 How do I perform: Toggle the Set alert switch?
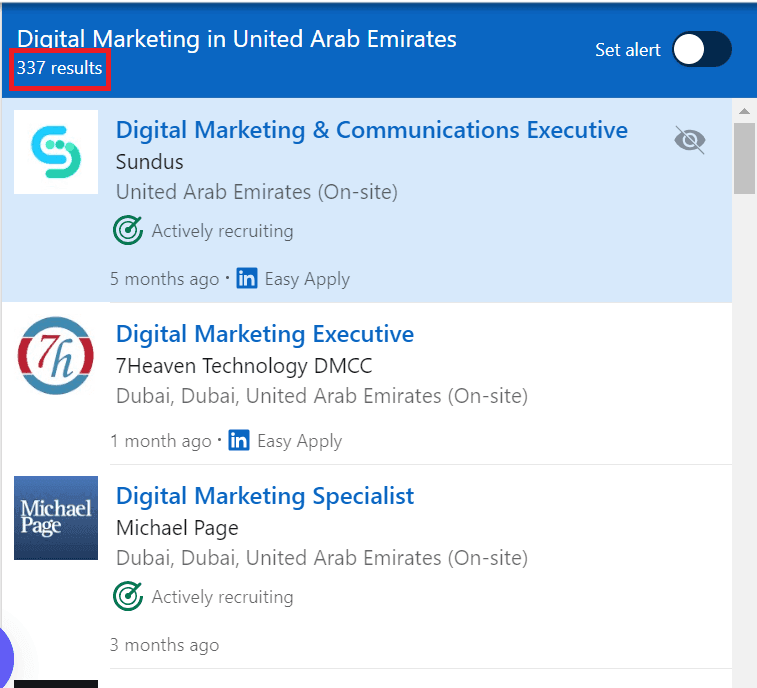(702, 49)
